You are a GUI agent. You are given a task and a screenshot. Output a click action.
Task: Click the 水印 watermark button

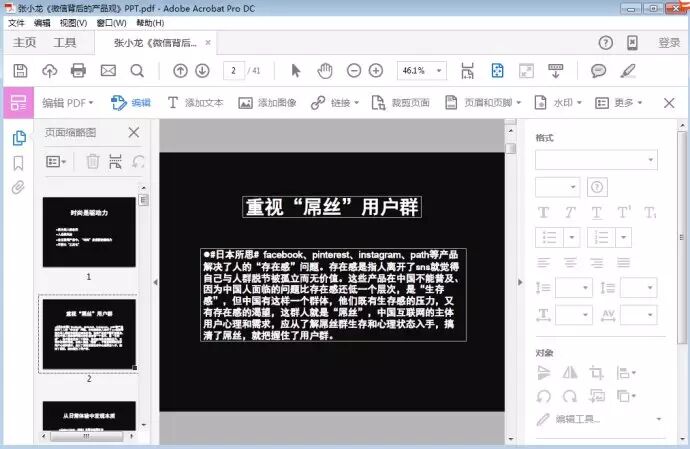click(x=558, y=103)
